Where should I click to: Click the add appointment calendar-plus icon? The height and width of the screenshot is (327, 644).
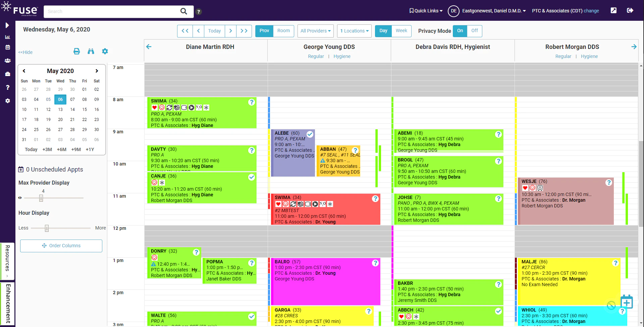627,302
